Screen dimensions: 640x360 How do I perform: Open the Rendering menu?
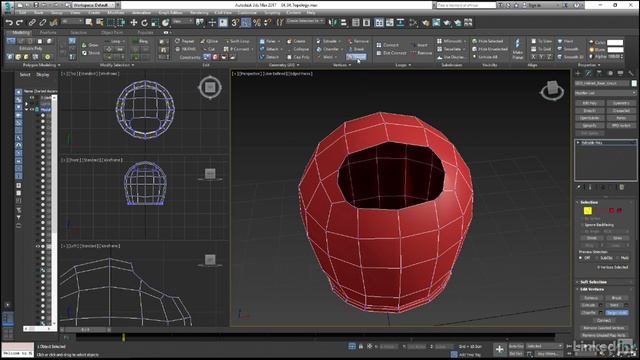click(x=199, y=13)
